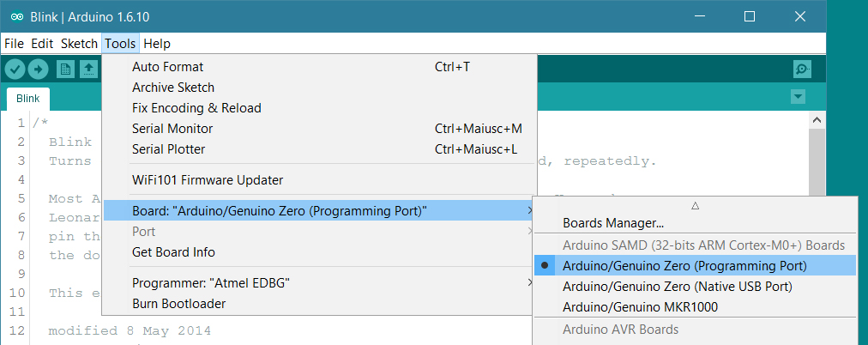Click the Verify checkmark toolbar icon

[x=15, y=70]
